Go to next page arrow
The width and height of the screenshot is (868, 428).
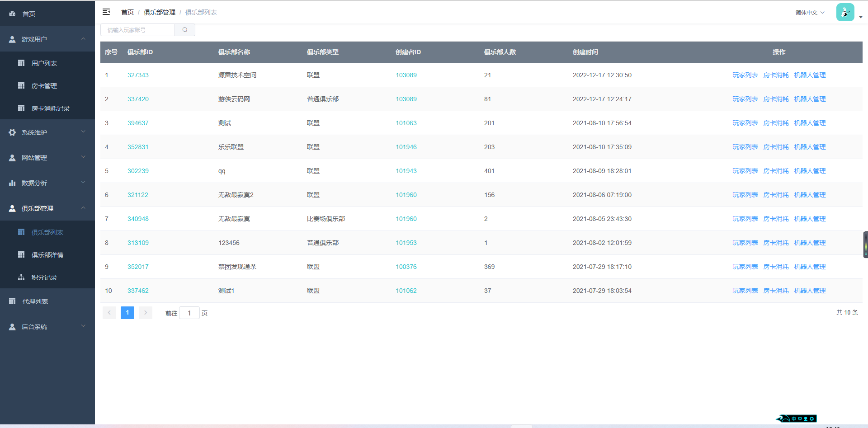pos(146,313)
